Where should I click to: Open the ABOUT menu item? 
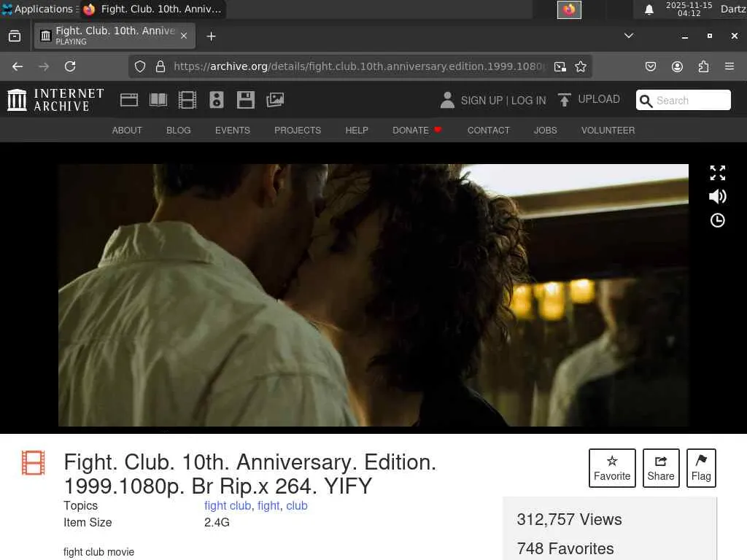coord(127,131)
